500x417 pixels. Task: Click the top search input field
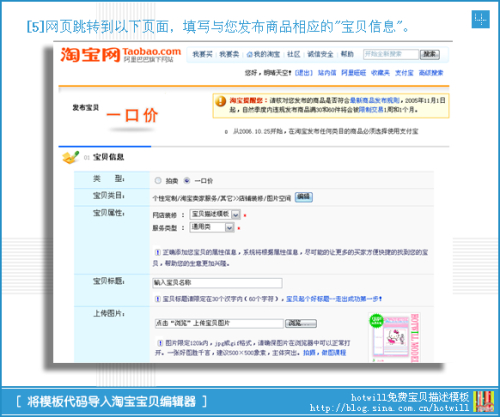click(391, 54)
